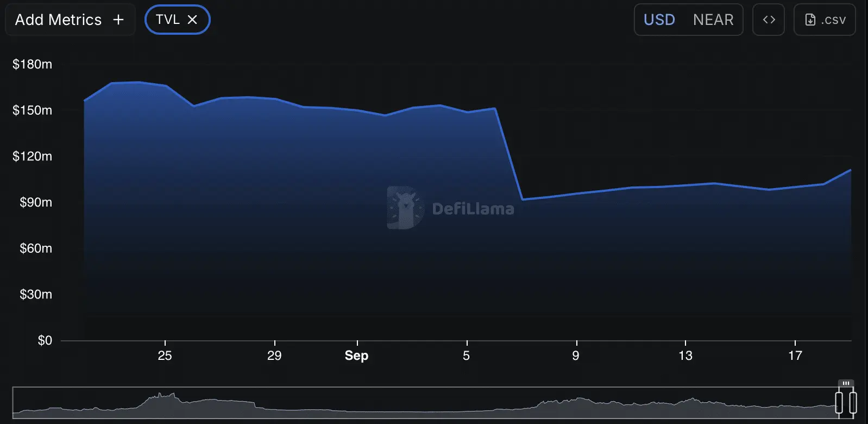Screen dimensions: 868x424
Task: Click the right handle of the timeline range slider
Action: point(853,403)
